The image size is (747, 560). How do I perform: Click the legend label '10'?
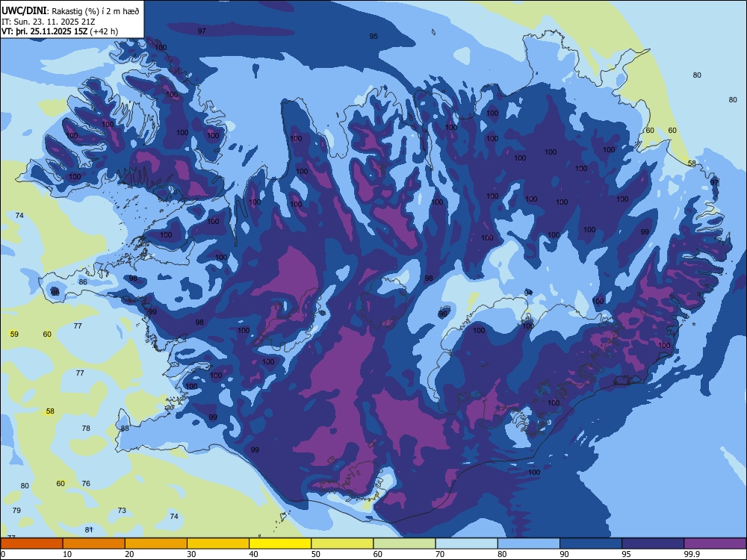(x=67, y=554)
